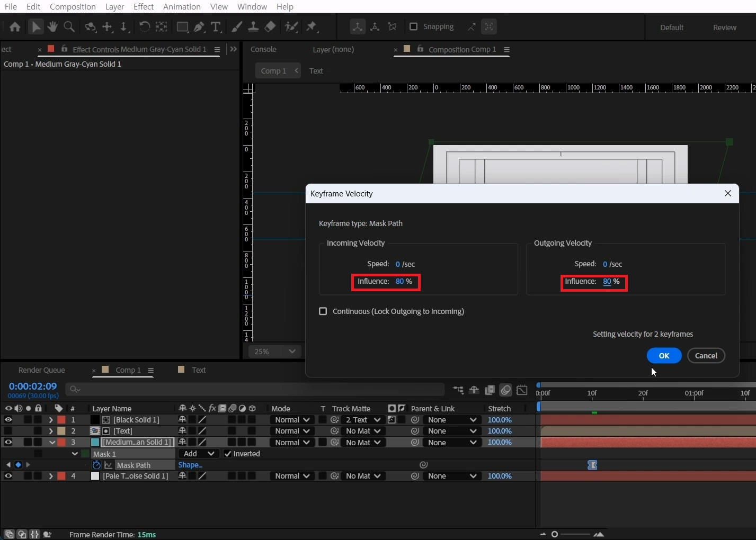Open the Graph Editor from timeline
The height and width of the screenshot is (540, 756).
click(x=522, y=390)
